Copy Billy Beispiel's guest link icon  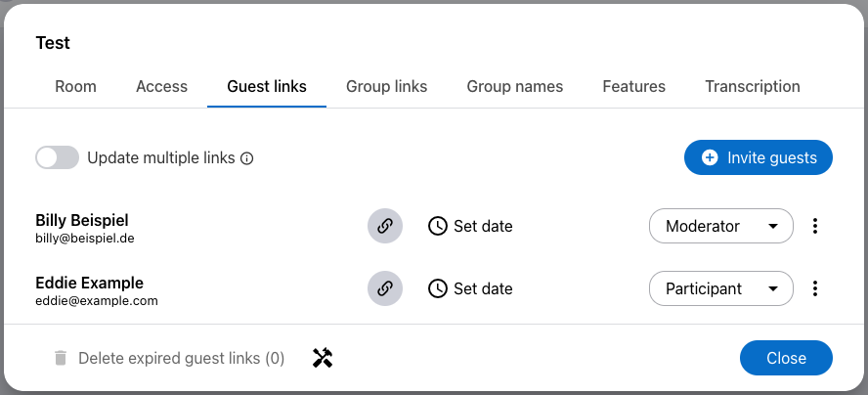pyautogui.click(x=385, y=226)
